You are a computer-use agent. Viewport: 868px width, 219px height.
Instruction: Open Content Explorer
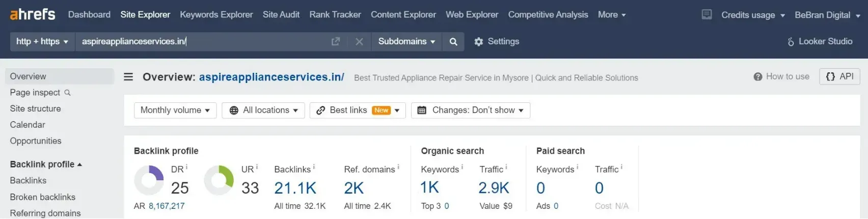click(403, 15)
